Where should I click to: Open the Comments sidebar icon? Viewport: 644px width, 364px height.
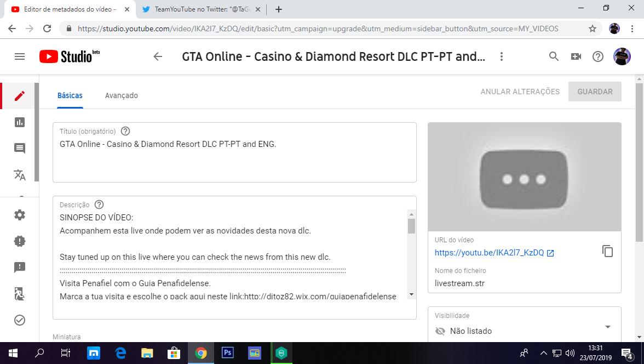[x=20, y=148]
